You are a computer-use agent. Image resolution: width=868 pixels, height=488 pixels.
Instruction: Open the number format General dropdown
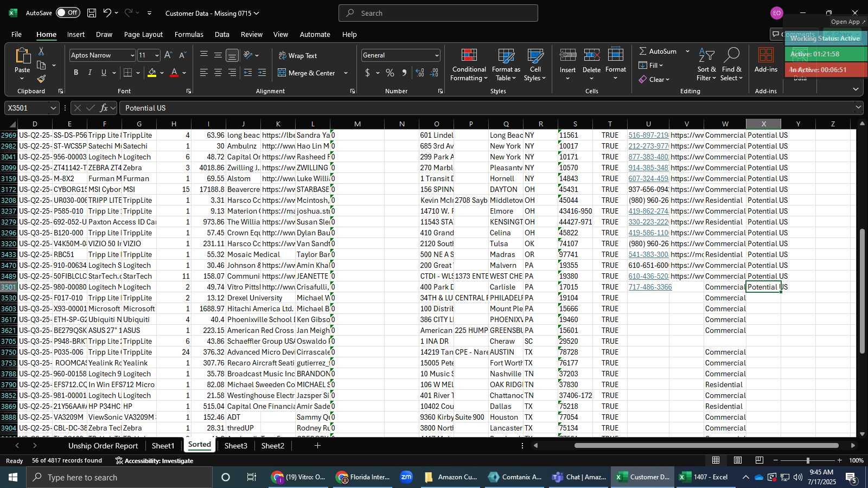pos(437,55)
